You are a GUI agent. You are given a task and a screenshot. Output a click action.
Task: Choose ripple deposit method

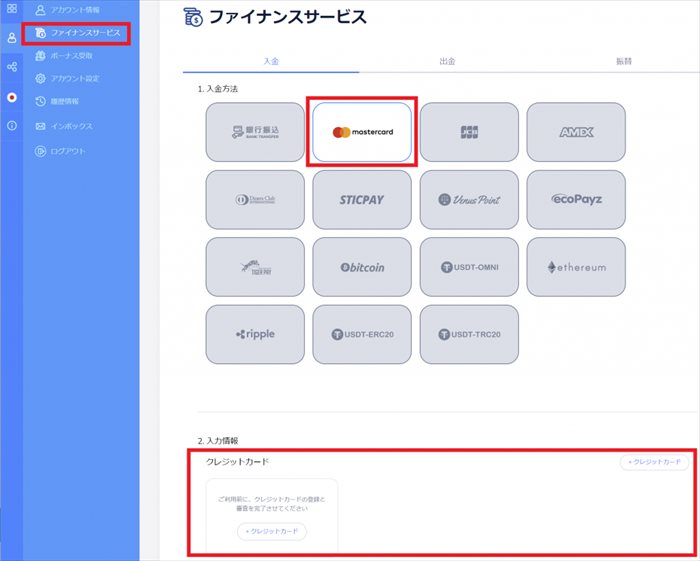coord(255,334)
